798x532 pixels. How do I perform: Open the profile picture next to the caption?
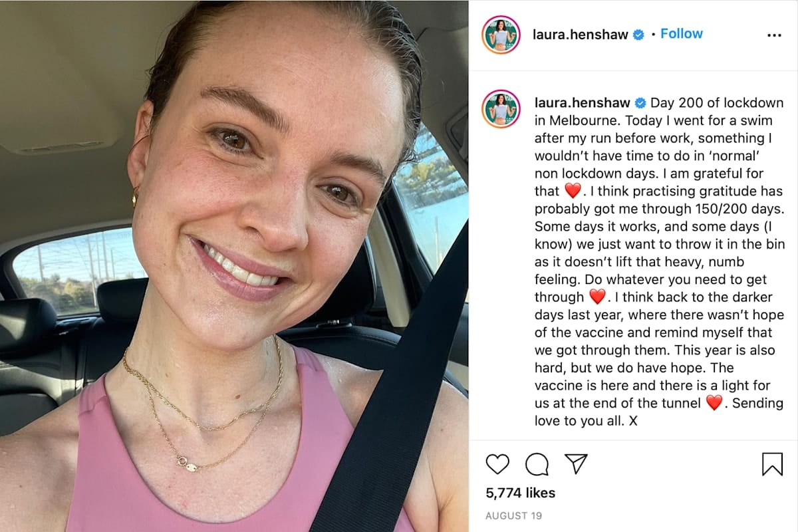[x=501, y=108]
